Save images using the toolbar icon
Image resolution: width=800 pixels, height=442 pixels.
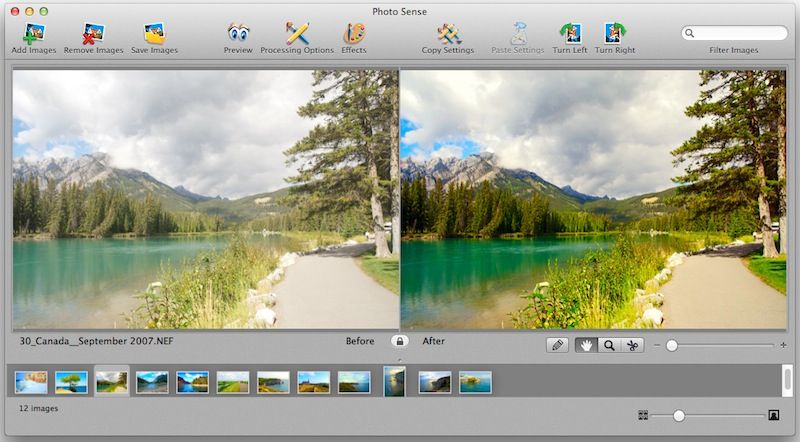154,33
